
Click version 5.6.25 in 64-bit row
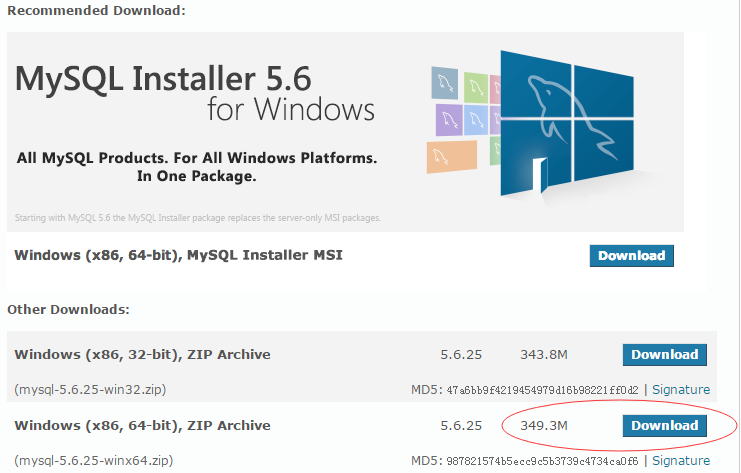[461, 426]
